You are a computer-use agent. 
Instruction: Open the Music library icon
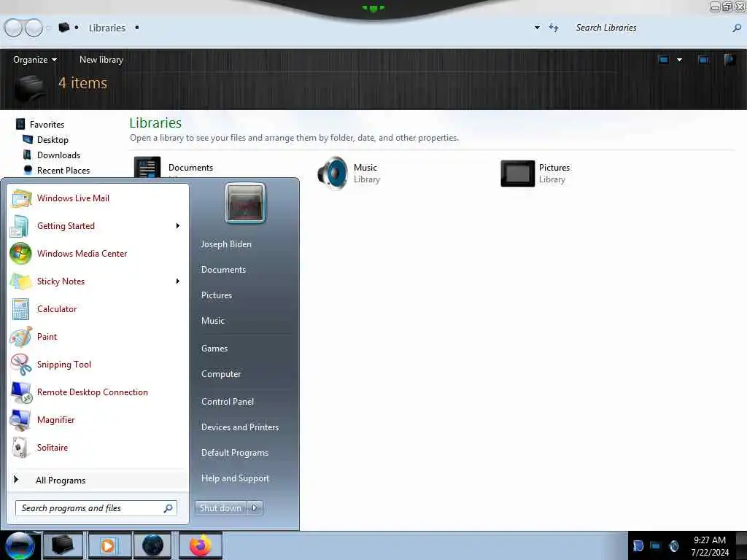tap(333, 174)
